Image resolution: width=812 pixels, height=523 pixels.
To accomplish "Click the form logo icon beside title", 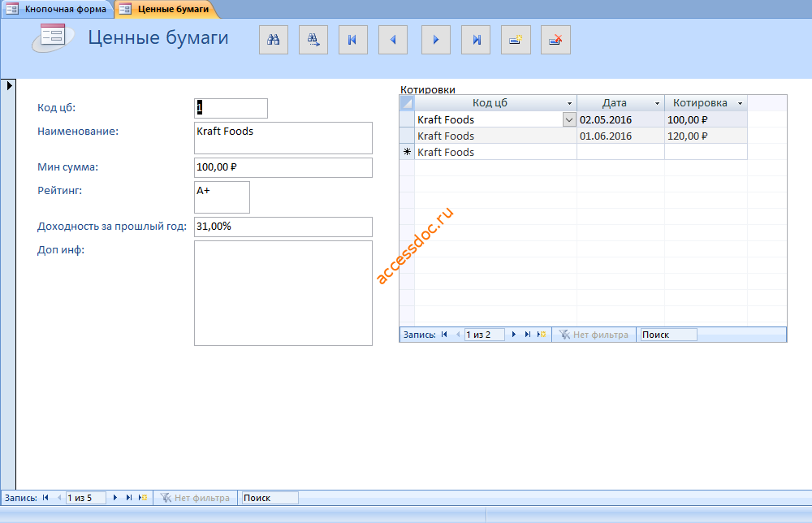I will [x=52, y=38].
